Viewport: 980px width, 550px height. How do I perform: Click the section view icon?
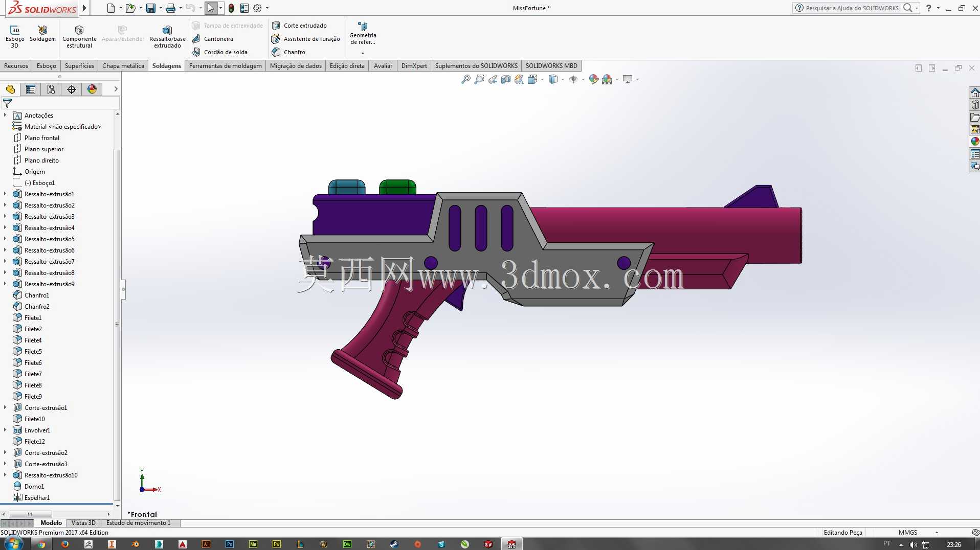(505, 79)
